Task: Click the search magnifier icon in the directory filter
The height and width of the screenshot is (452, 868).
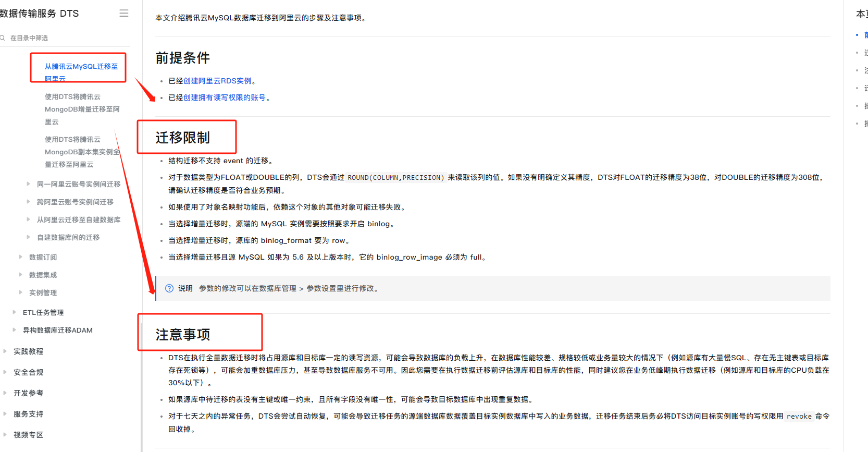Action: point(2,38)
